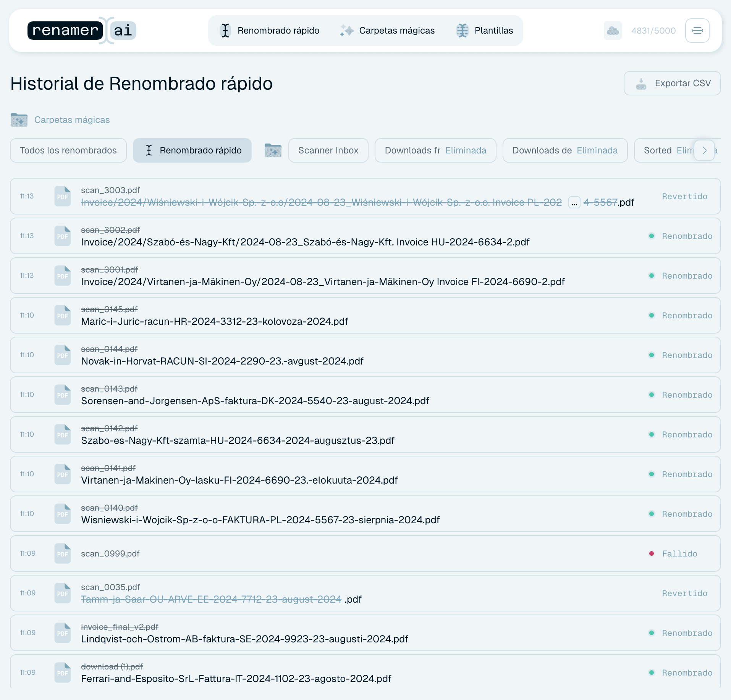This screenshot has height=700, width=731.
Task: Click the Carpetas mágicas folder icon under the heading
Action: click(19, 120)
